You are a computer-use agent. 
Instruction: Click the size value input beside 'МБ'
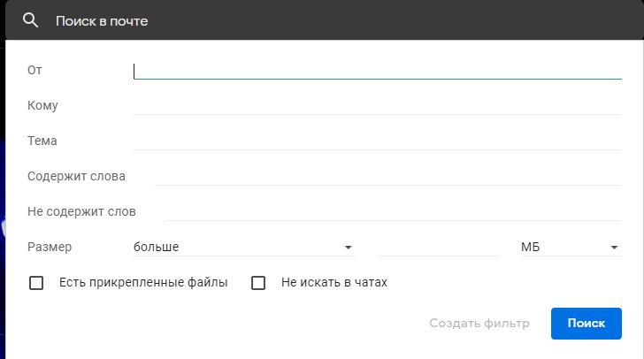[x=438, y=247]
